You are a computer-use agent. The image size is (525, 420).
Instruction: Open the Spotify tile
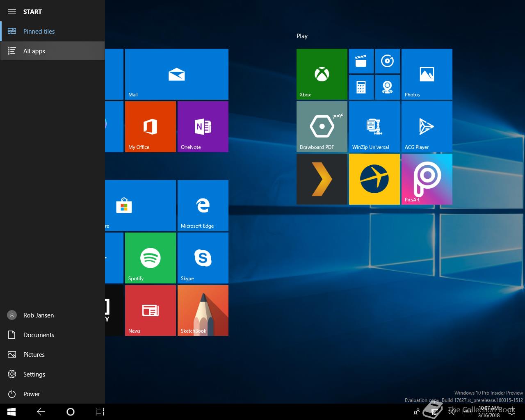coord(150,258)
